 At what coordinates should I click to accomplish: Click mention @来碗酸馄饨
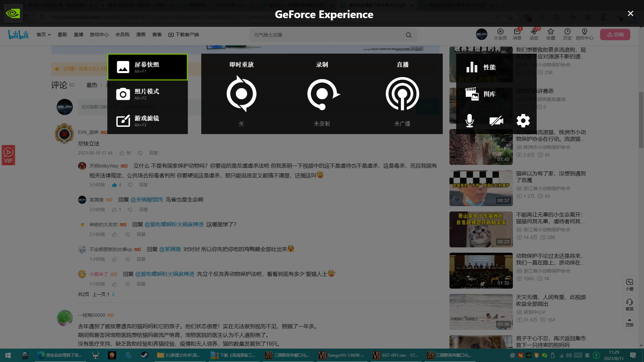[147, 199]
